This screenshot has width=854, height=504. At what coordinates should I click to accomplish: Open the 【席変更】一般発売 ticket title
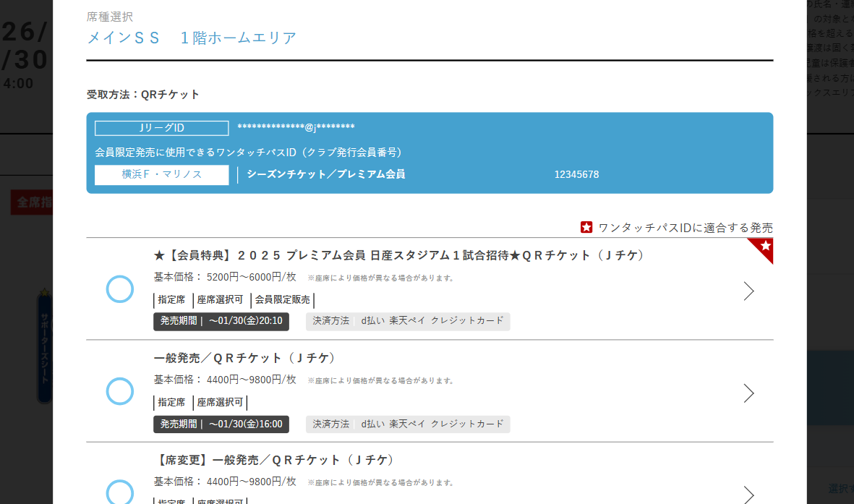275,460
